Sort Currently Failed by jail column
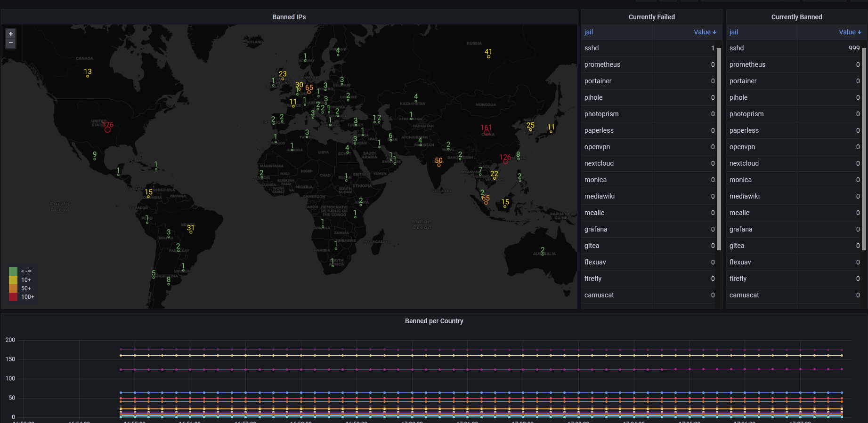The image size is (868, 423). [589, 32]
